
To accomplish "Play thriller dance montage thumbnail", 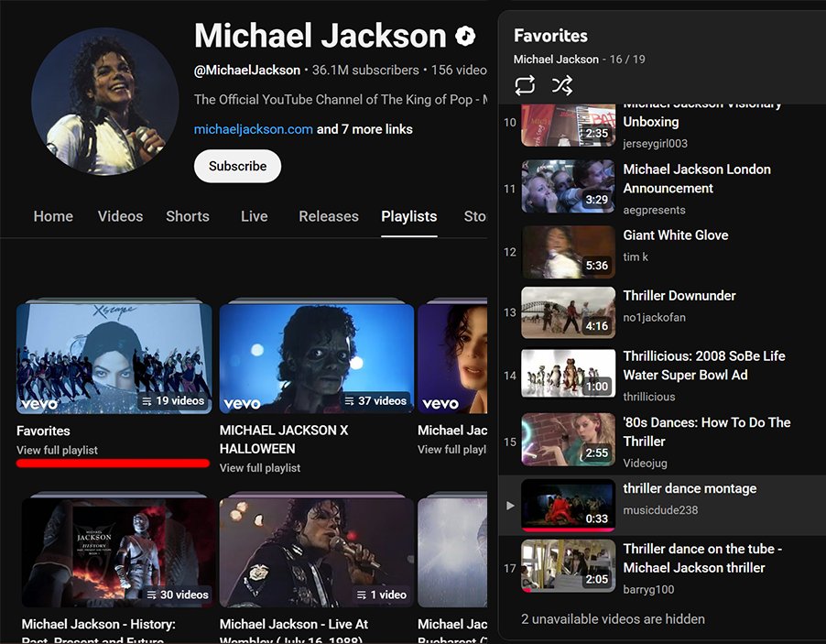I will (569, 505).
